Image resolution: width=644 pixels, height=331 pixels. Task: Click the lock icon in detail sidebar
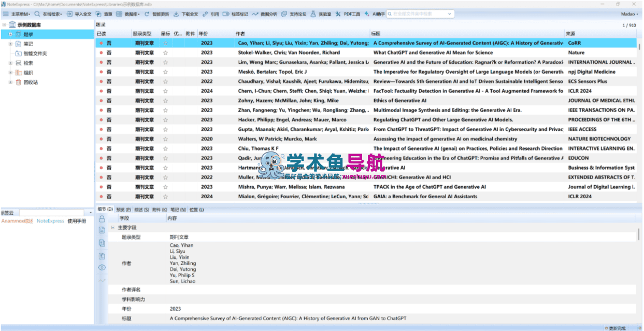(102, 219)
